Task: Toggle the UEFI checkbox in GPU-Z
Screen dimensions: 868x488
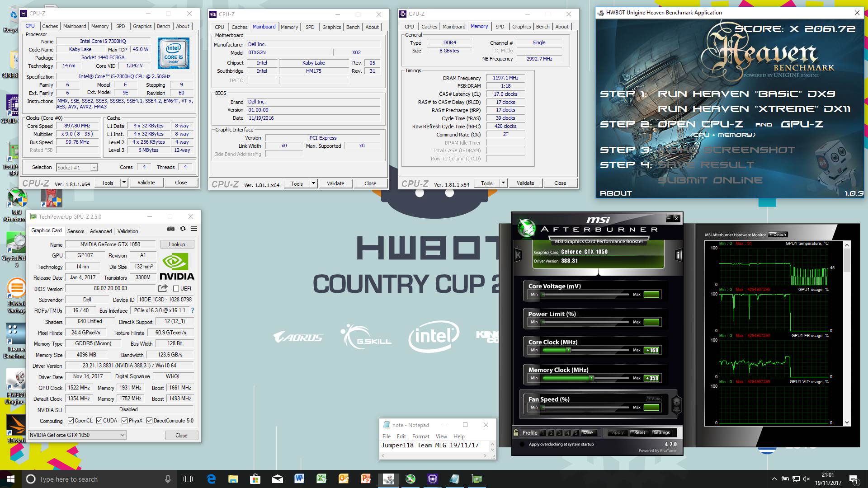Action: tap(176, 289)
